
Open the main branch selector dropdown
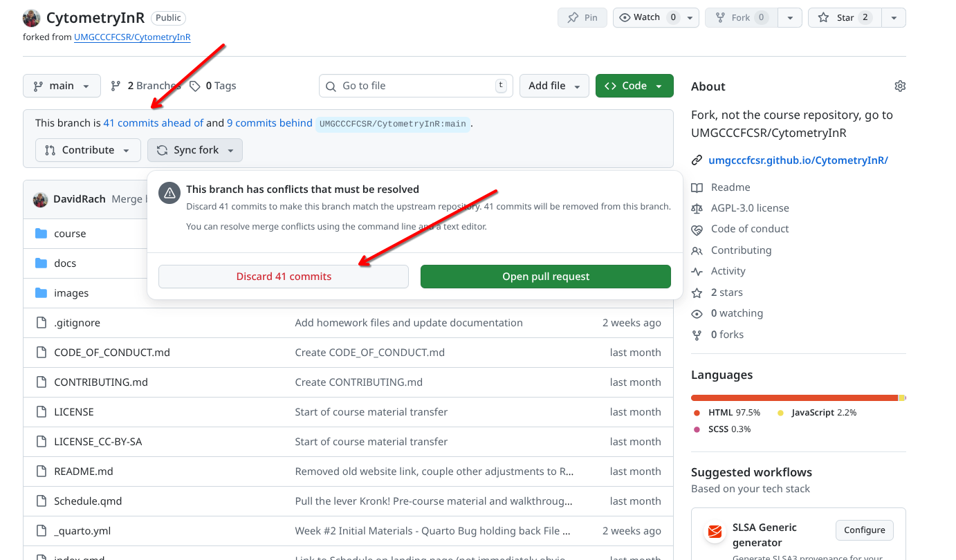point(62,86)
